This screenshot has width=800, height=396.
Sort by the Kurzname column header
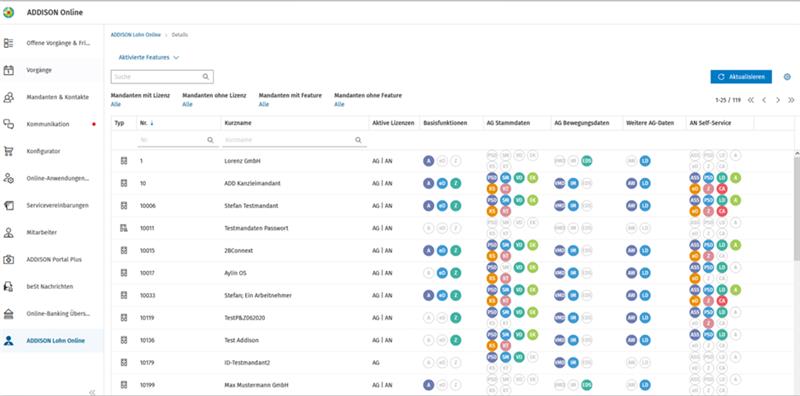tap(238, 123)
